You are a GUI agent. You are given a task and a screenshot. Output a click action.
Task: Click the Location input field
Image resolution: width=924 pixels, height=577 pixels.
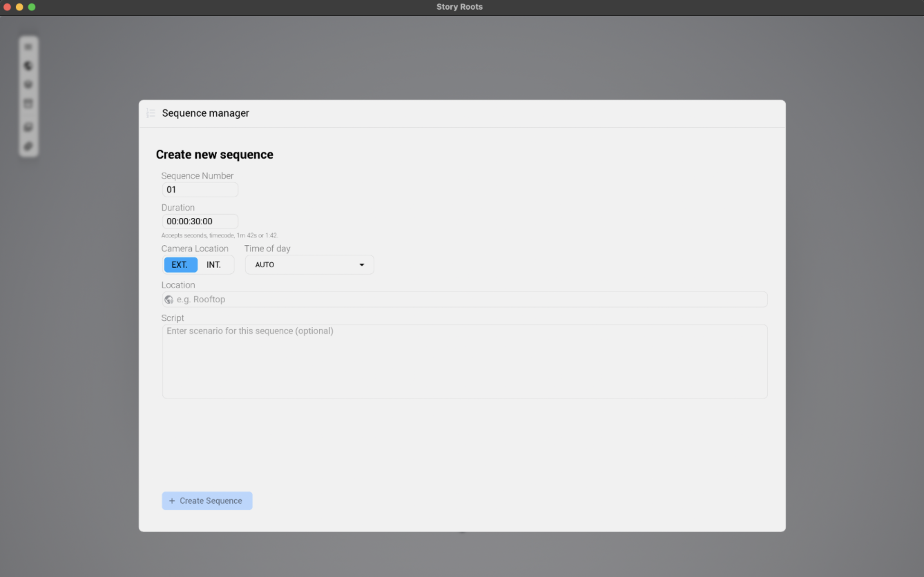click(x=465, y=300)
